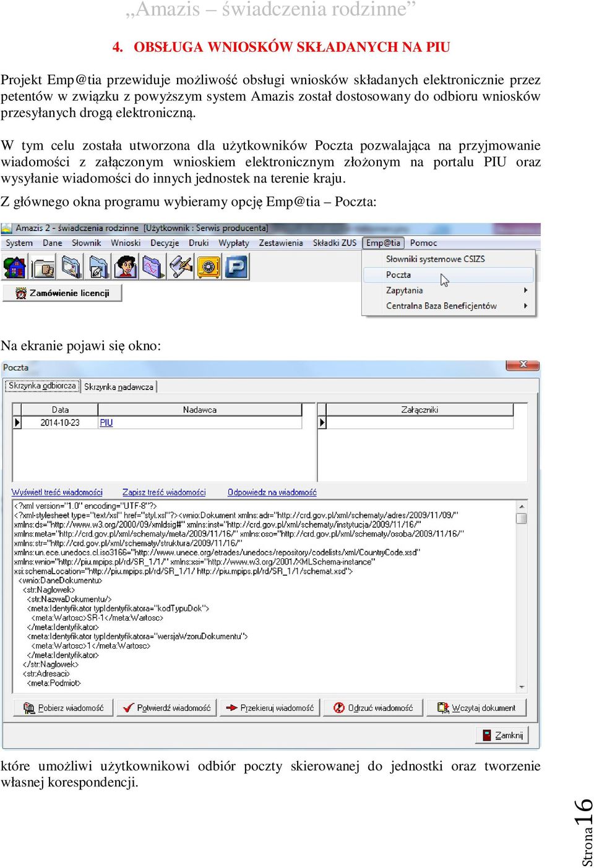The height and width of the screenshot is (868, 594).
Task: Click the row selector arrow in Załączniki list
Action: pyautogui.click(x=322, y=423)
